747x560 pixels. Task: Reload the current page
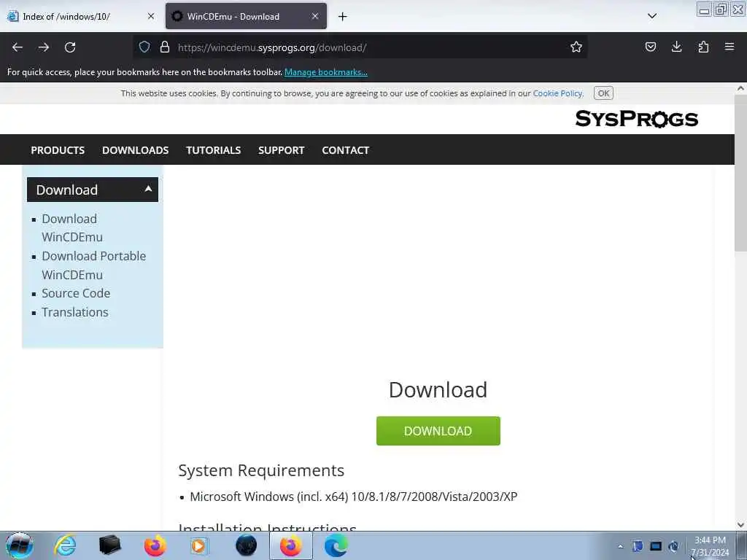[70, 47]
